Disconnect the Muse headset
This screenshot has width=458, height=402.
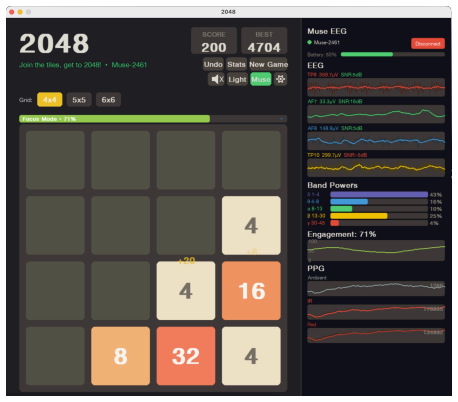point(428,44)
